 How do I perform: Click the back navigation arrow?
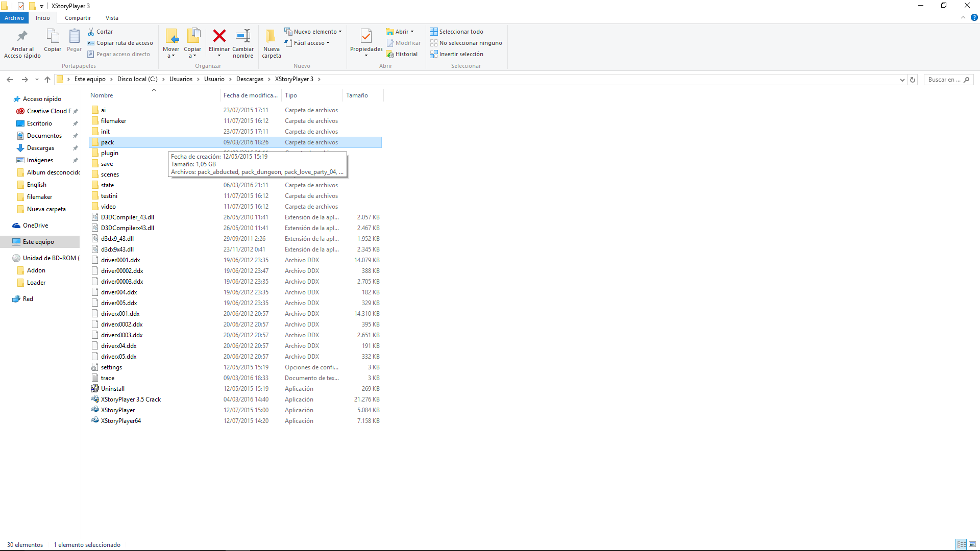point(10,80)
